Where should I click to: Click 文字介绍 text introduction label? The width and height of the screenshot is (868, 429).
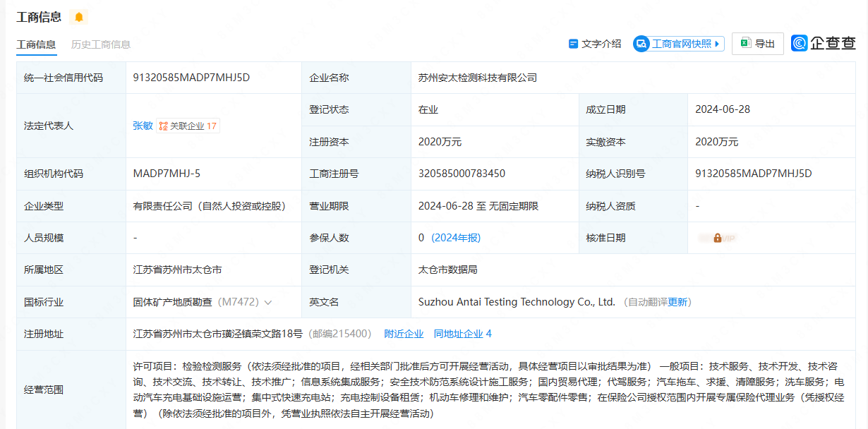[x=601, y=44]
